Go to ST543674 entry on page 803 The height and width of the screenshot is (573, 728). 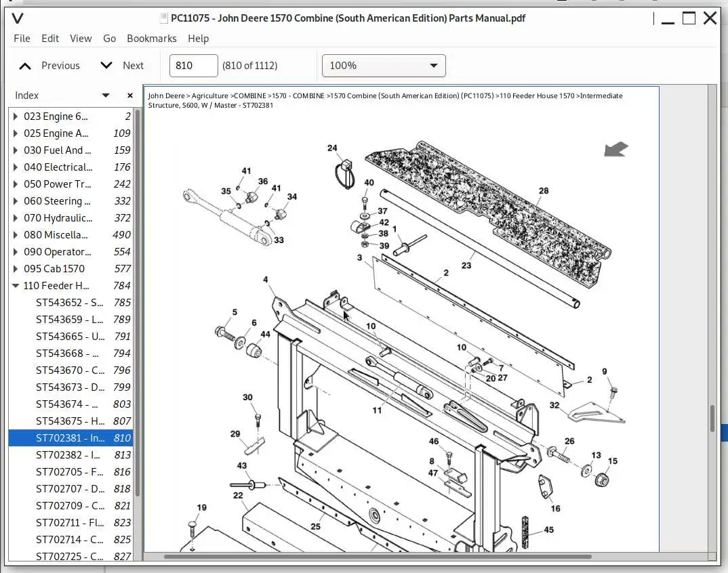(70, 404)
